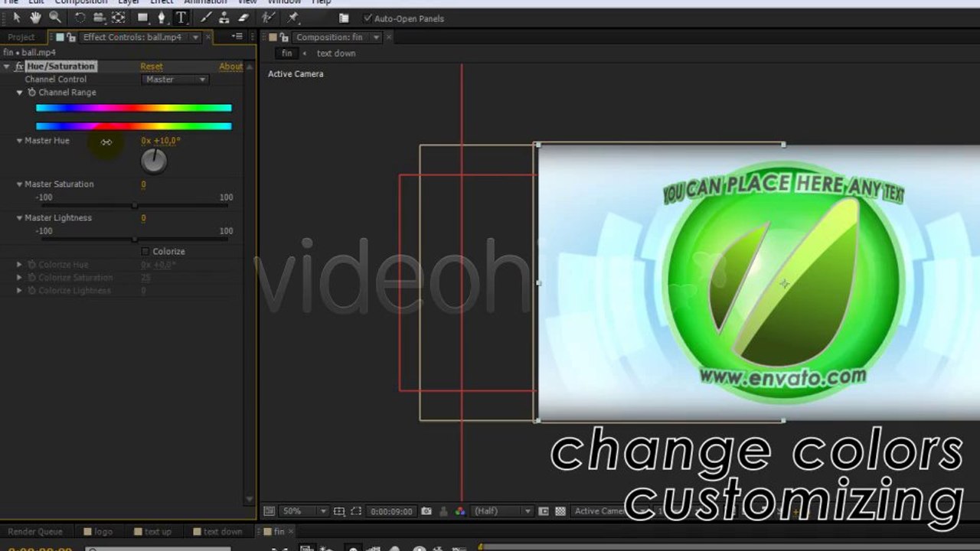
Task: Open Effect Controls: ball.mp4 panel dropdown
Action: pos(196,37)
